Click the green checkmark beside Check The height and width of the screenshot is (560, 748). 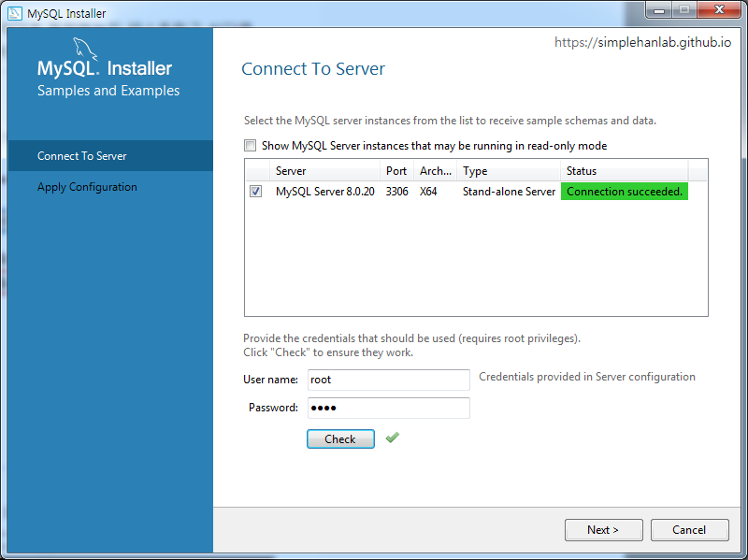[x=393, y=438]
